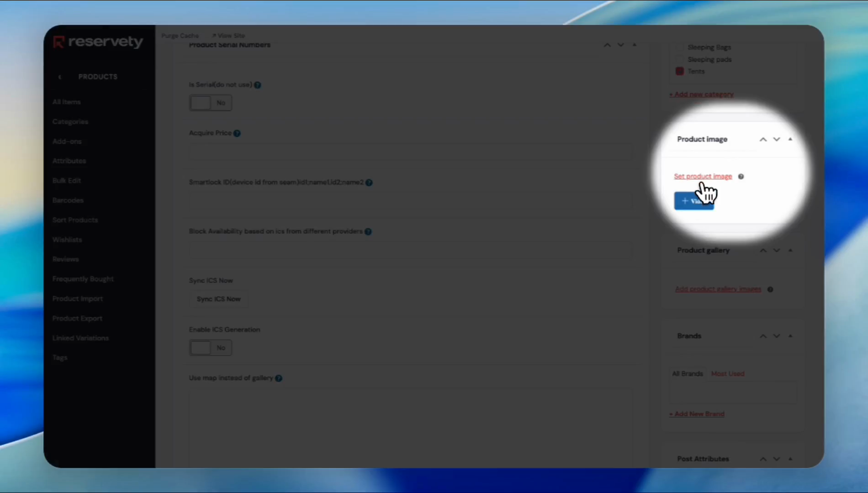The height and width of the screenshot is (493, 868).
Task: Click help icon beside Set product image
Action: click(741, 177)
